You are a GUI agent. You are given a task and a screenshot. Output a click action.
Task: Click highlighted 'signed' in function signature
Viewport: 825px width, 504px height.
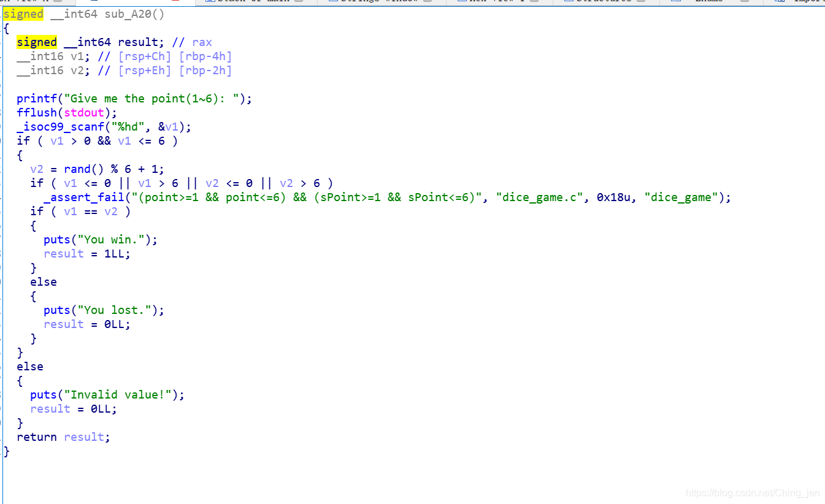click(23, 14)
